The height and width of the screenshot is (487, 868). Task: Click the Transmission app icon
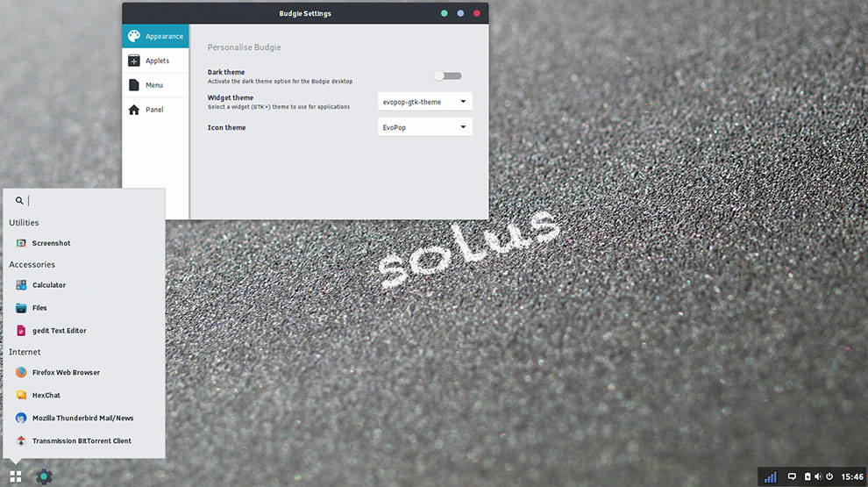21,440
